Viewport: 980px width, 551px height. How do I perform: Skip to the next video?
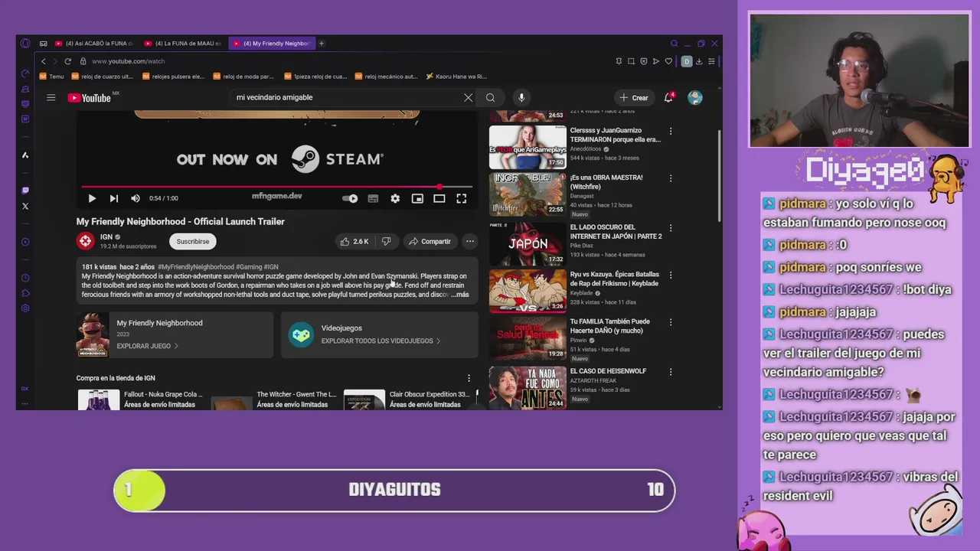113,198
